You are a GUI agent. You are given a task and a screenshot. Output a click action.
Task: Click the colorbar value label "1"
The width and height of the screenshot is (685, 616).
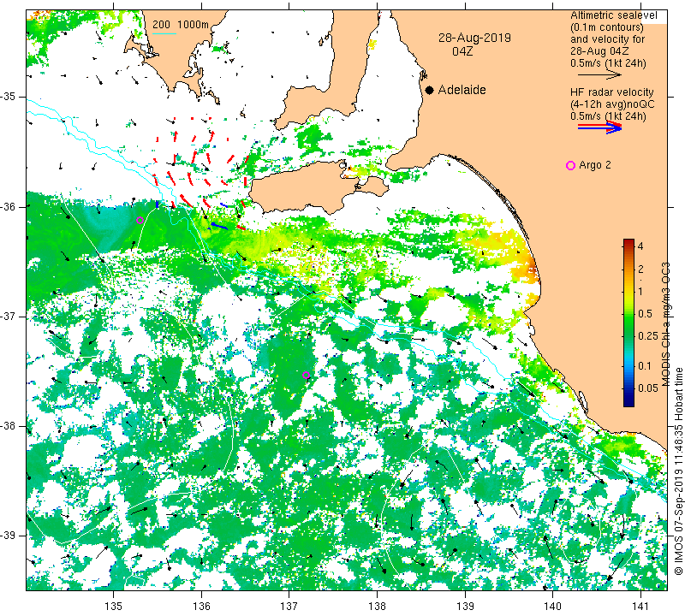coord(640,292)
